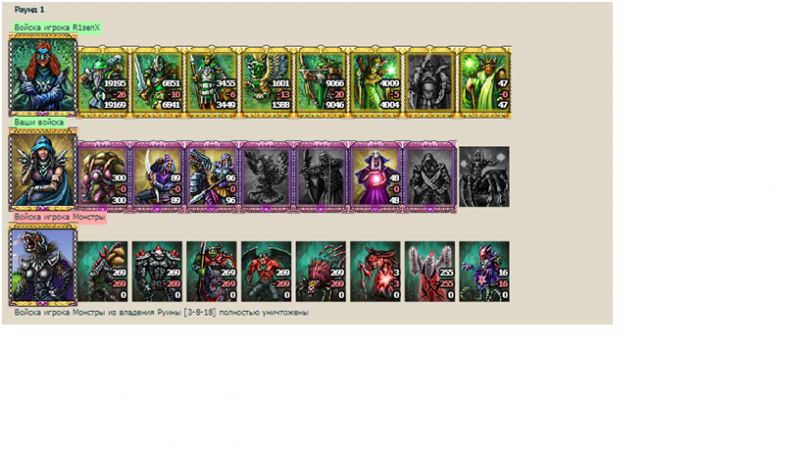Click the archer unit showing 9066 troops
The image size is (800, 451).
click(x=321, y=82)
